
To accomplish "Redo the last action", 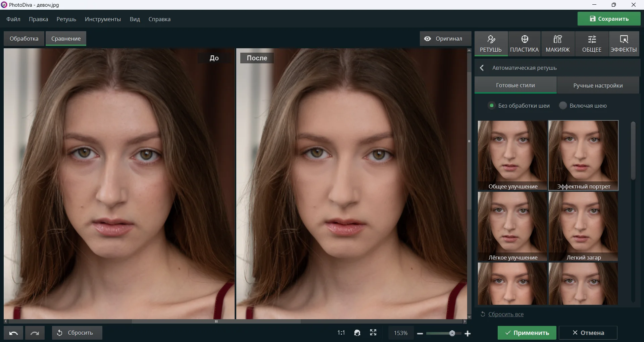I will point(35,333).
